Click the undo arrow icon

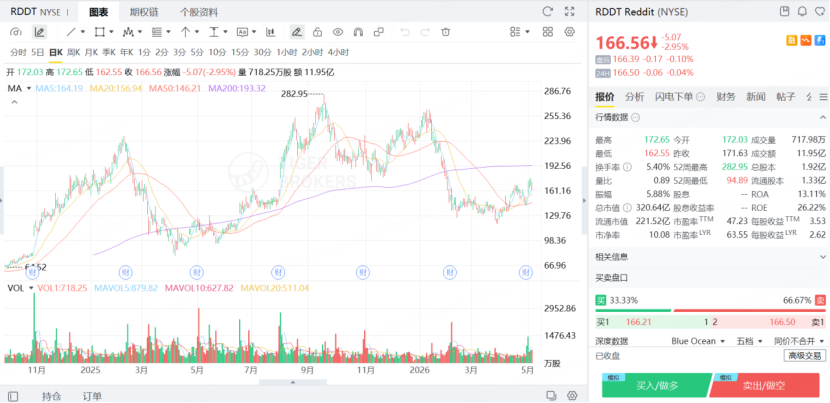pos(405,32)
